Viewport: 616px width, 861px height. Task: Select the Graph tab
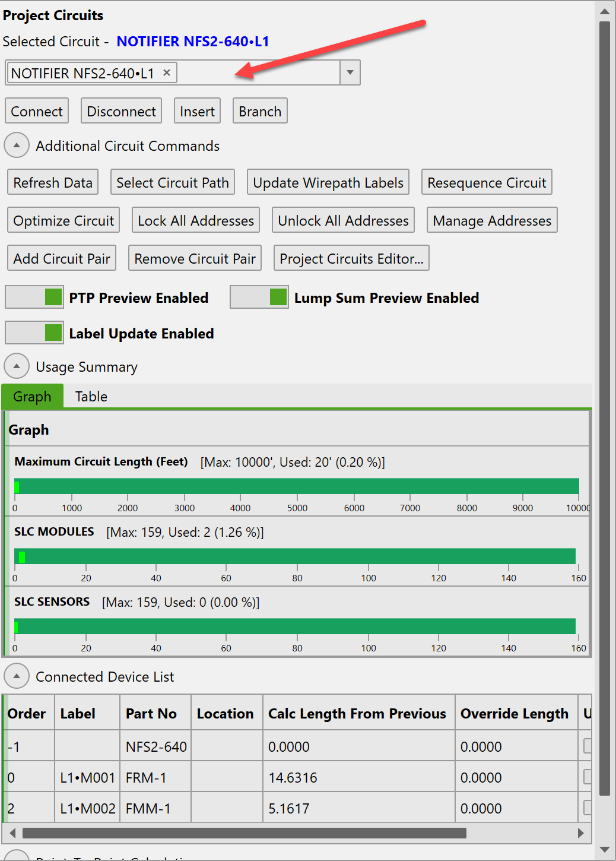32,397
